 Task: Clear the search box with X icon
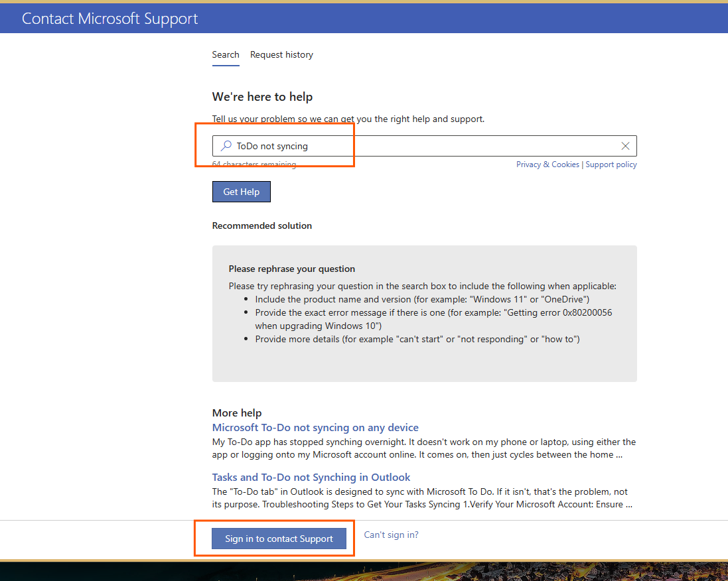pos(625,146)
